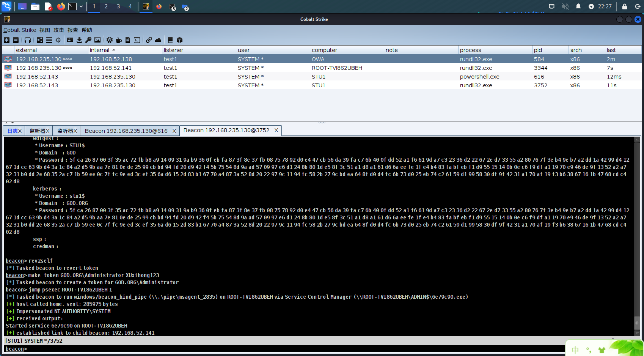Image resolution: width=644 pixels, height=356 pixels.
Task: Sort by external column header
Action: (x=51, y=50)
